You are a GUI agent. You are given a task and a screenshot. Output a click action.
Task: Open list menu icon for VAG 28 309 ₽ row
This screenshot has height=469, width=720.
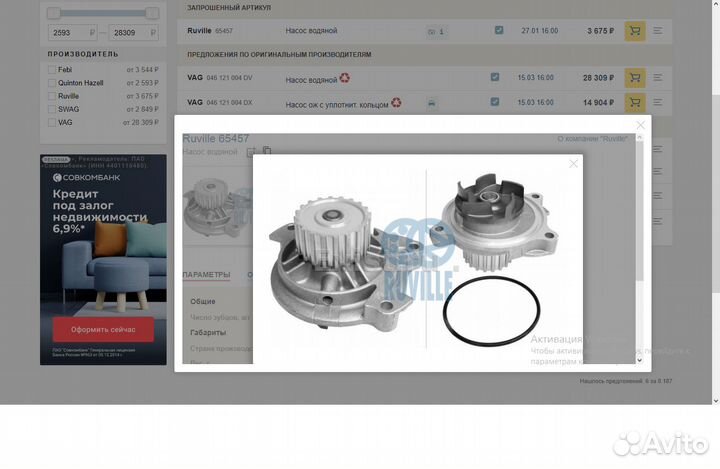coord(658,77)
